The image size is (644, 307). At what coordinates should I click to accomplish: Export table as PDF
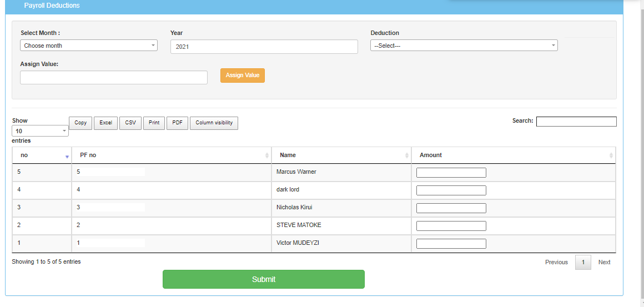pyautogui.click(x=177, y=123)
